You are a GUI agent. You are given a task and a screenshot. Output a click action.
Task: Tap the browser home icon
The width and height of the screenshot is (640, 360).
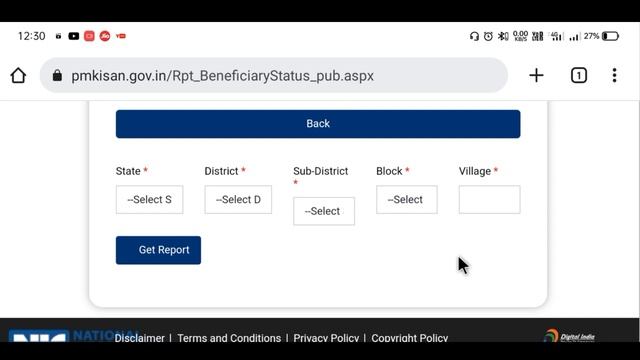(18, 76)
